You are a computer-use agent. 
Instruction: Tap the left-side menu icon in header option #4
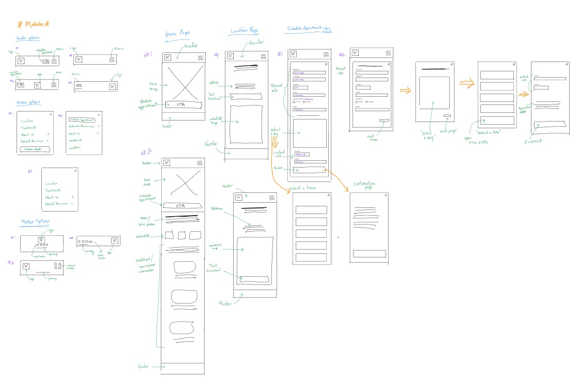[x=78, y=86]
